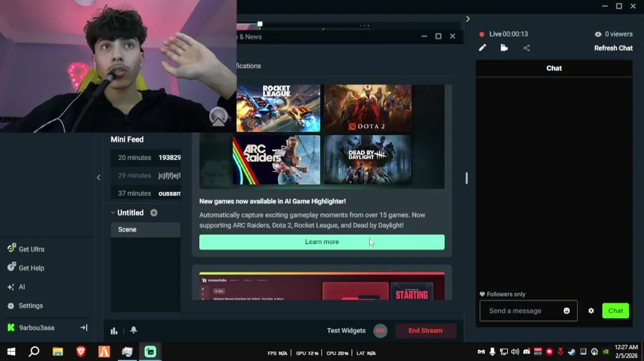The width and height of the screenshot is (644, 361).
Task: Add a new scene with the plus icon
Action: pos(154,213)
